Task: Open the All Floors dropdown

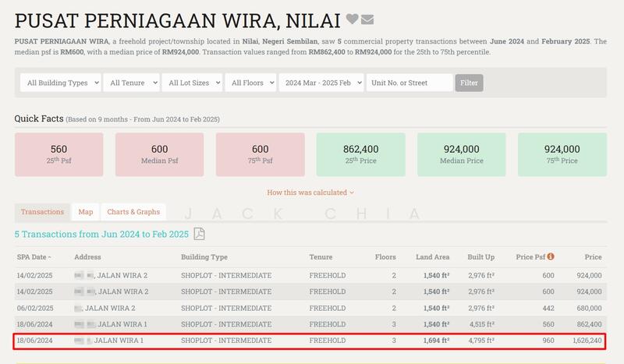Action: (250, 83)
